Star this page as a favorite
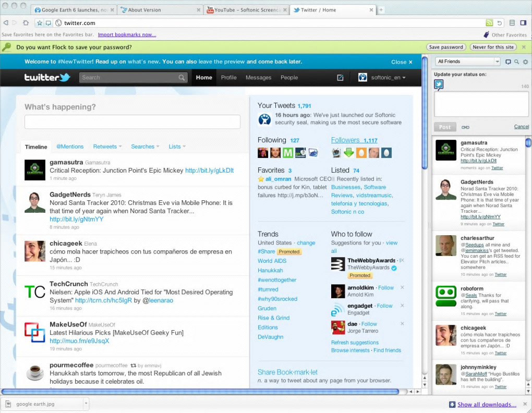Image resolution: width=532 pixels, height=413 pixels. [40, 23]
